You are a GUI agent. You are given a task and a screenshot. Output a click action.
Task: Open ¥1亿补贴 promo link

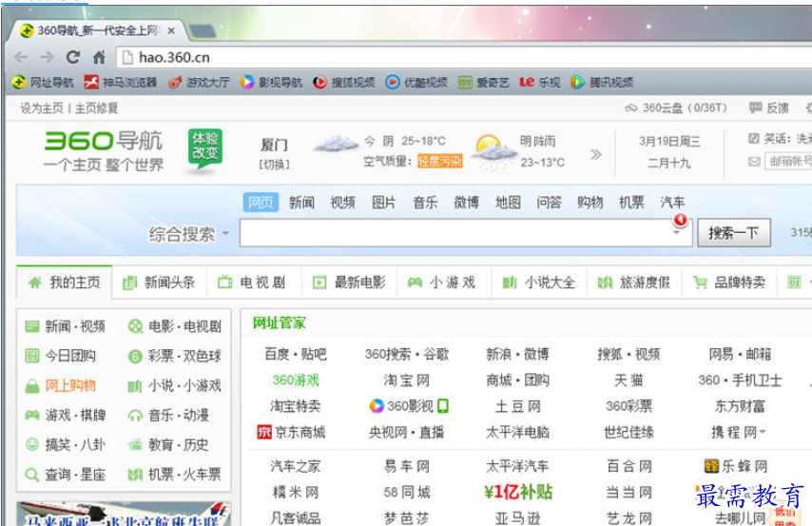point(518,492)
